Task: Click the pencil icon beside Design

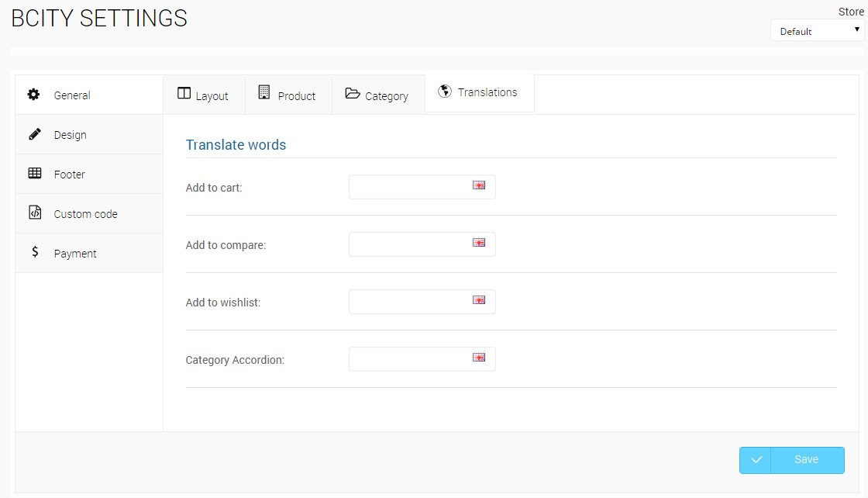Action: click(34, 134)
